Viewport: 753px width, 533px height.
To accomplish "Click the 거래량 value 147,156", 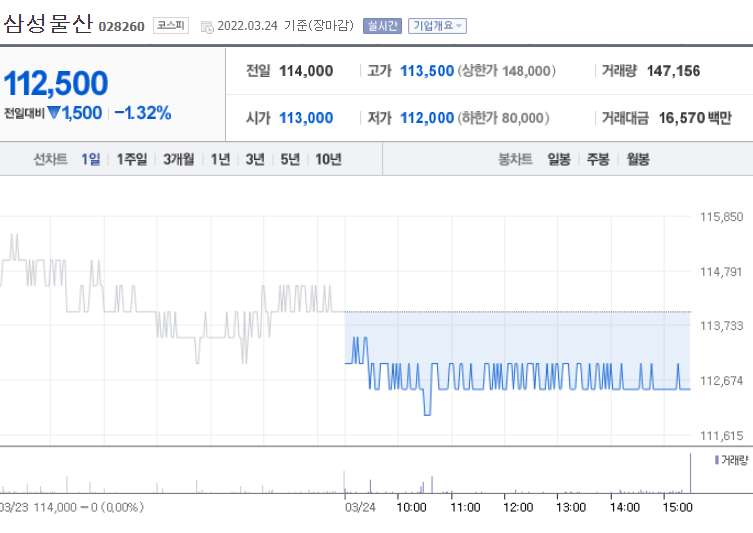I will 673,71.
